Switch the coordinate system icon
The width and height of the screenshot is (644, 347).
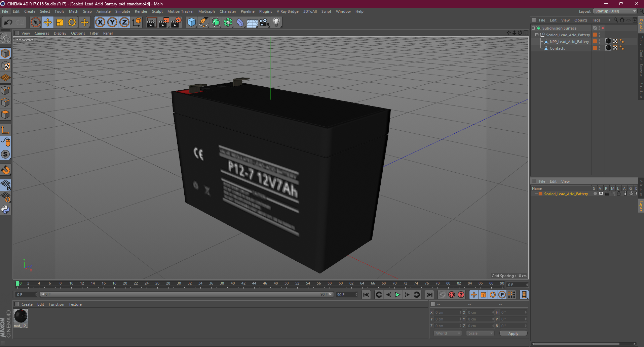(x=137, y=23)
